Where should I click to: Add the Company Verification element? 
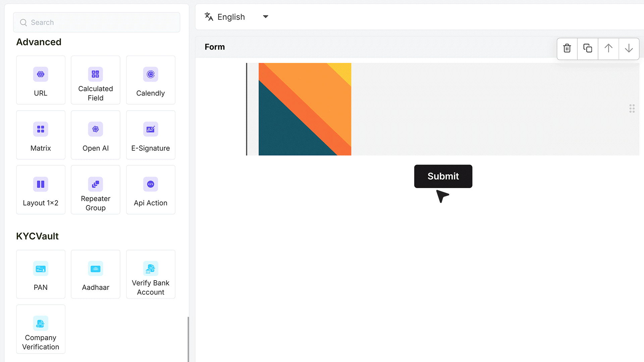[x=41, y=329]
